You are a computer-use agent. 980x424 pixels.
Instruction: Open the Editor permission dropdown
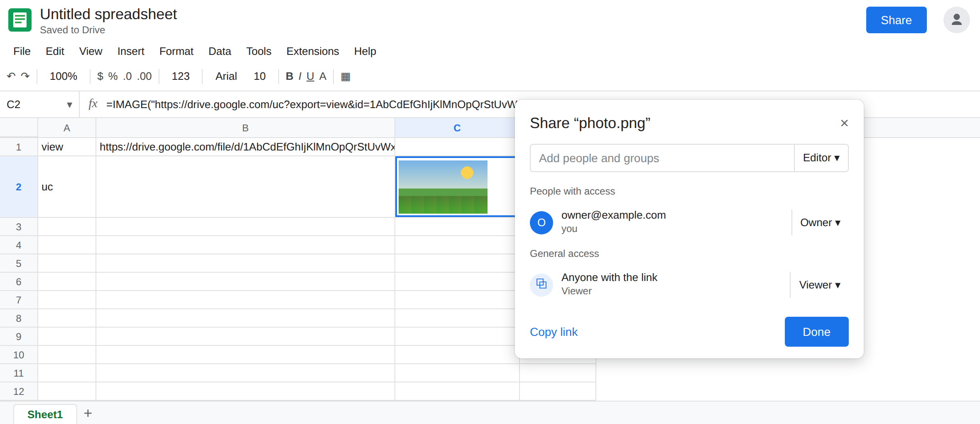click(821, 158)
